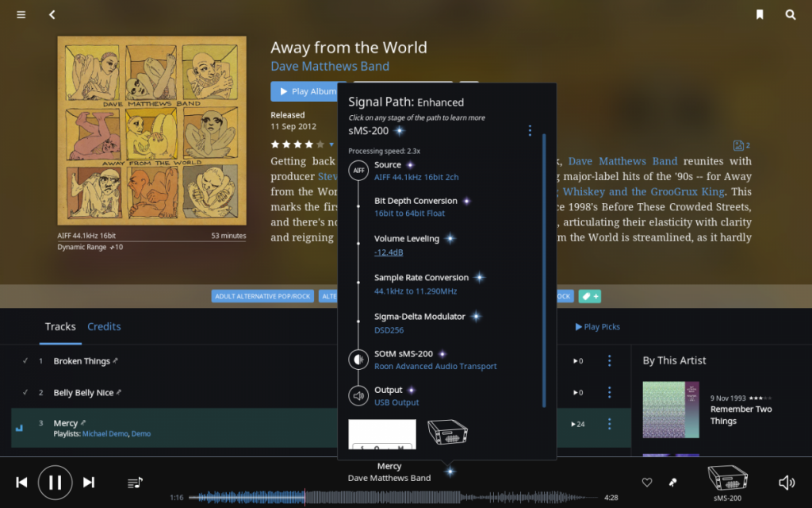Open the bookmarks icon
This screenshot has width=812, height=508.
(x=760, y=14)
